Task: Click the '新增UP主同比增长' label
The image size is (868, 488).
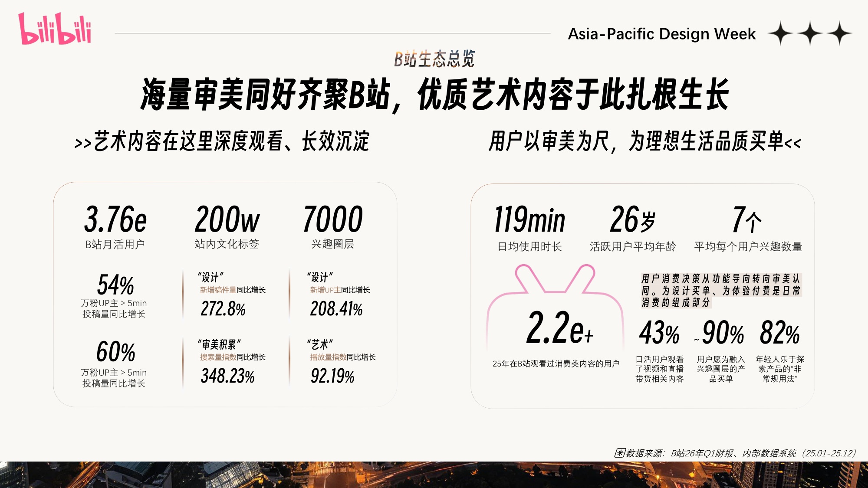Action: 340,290
